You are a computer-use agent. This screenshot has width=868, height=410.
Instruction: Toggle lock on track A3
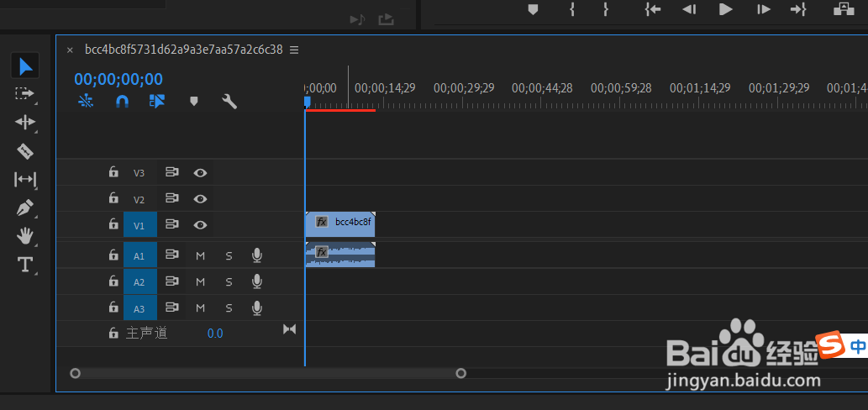coord(113,307)
